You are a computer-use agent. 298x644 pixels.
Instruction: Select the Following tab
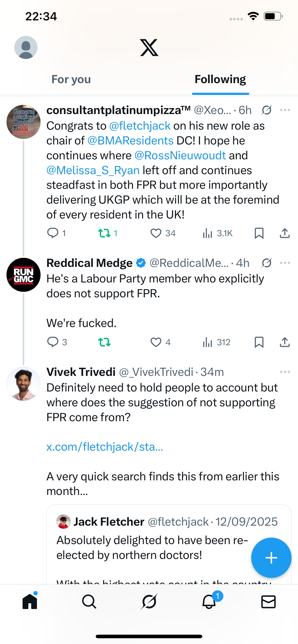click(x=220, y=79)
